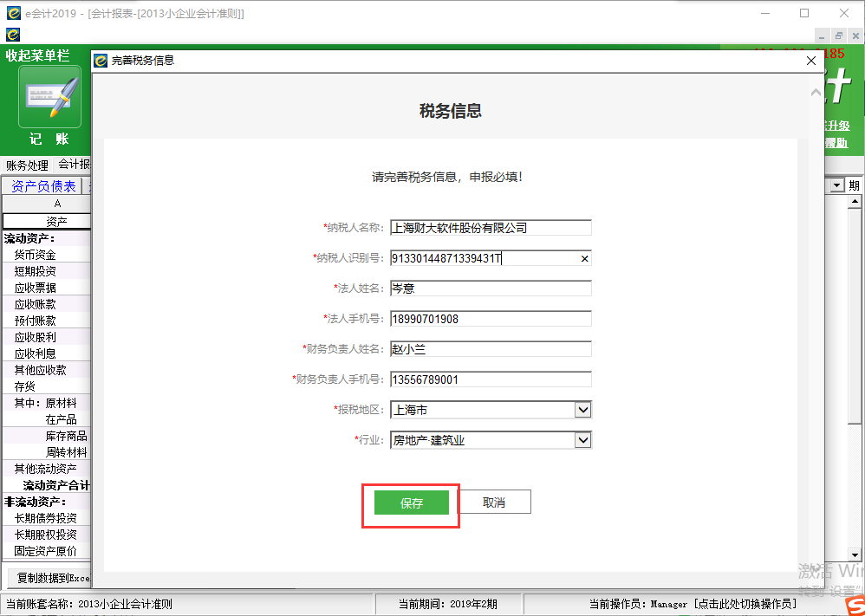Select the 应收账款 row
Image resolution: width=865 pixels, height=616 pixels.
tap(47, 304)
